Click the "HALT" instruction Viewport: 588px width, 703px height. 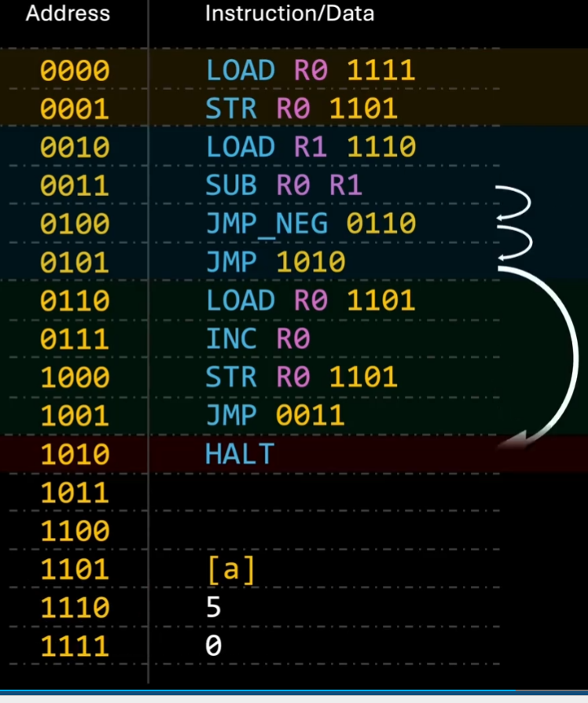click(x=240, y=455)
